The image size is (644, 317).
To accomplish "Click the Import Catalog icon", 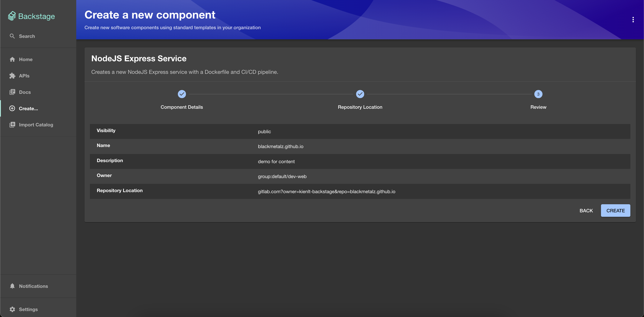I will (x=12, y=125).
